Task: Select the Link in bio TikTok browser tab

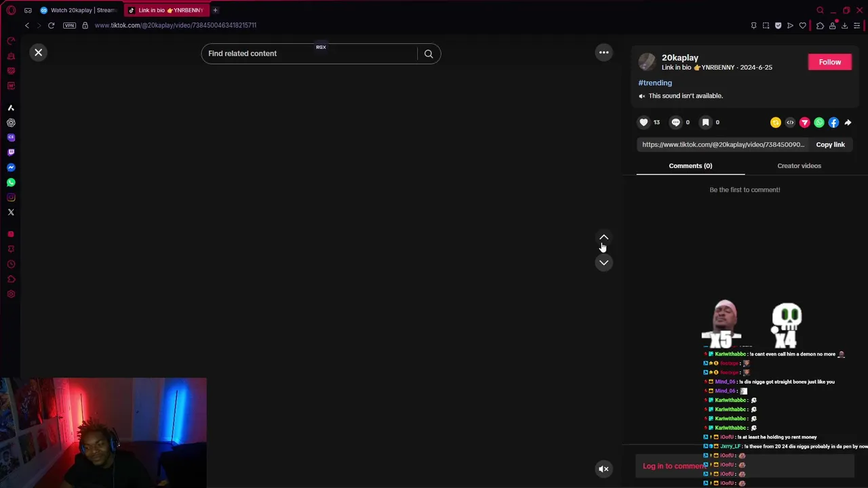Action: pos(166,10)
